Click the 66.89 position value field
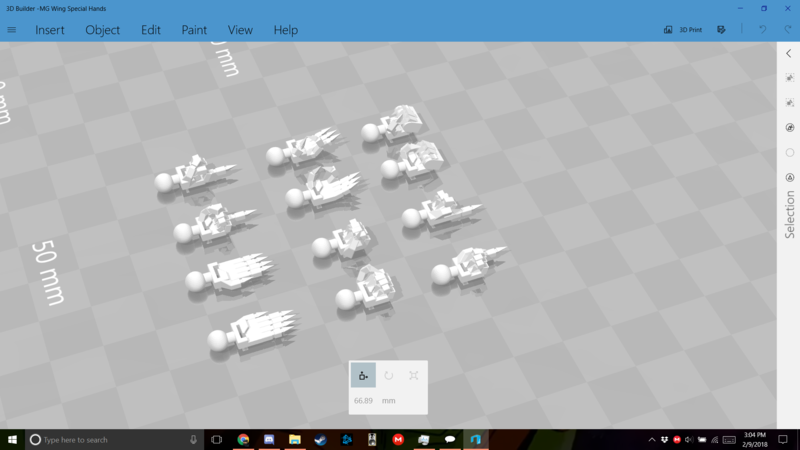800x450 pixels. click(364, 400)
